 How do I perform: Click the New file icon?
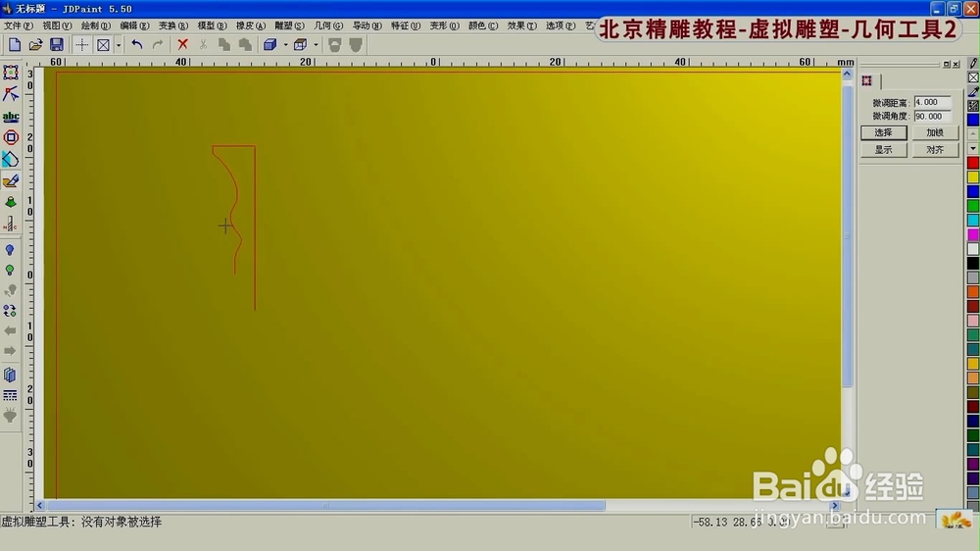tap(15, 44)
